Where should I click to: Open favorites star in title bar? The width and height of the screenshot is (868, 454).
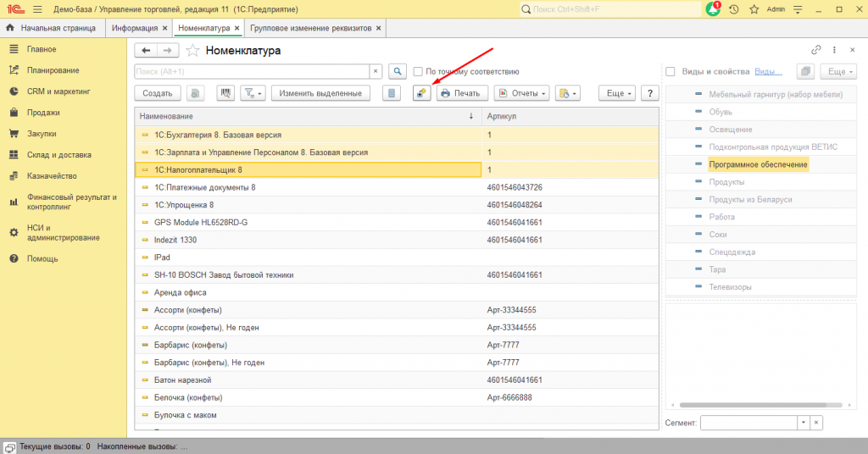[x=754, y=9]
